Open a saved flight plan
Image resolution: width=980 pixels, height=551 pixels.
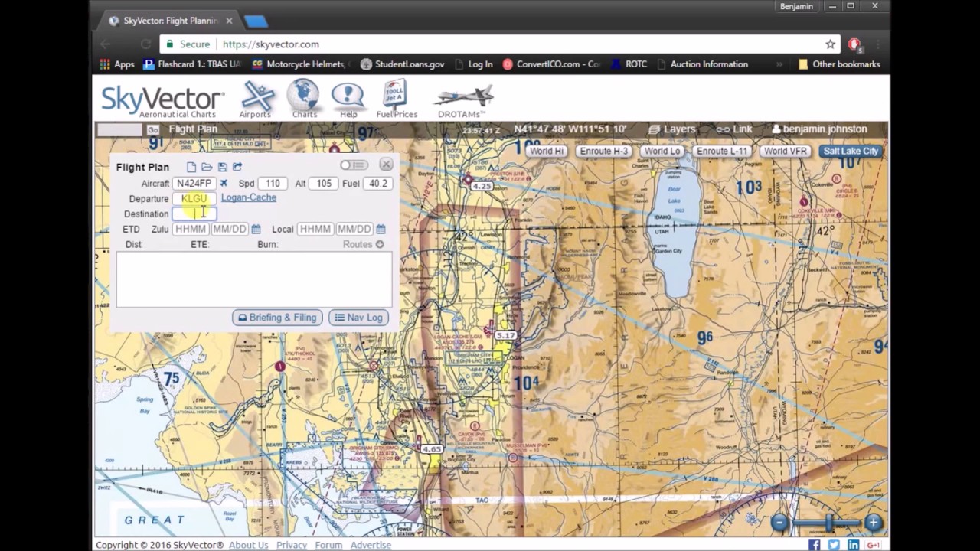click(x=206, y=167)
